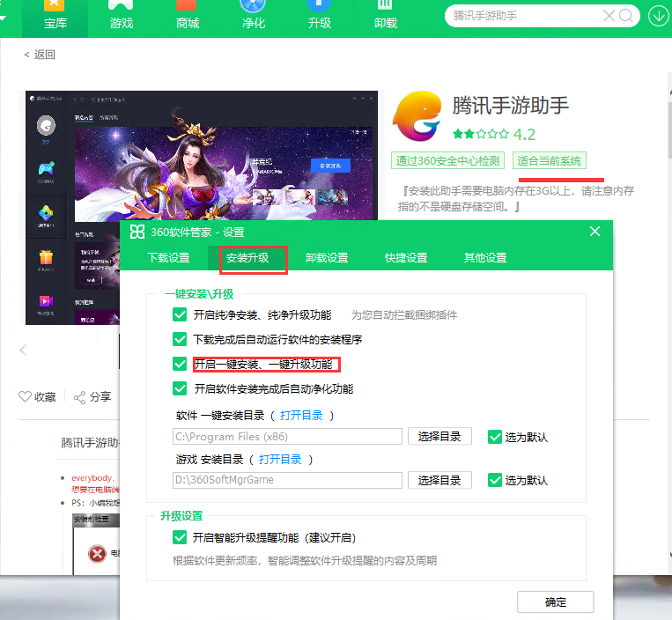The image size is (672, 620).
Task: Click the red everybody text in description
Action: coord(92,477)
